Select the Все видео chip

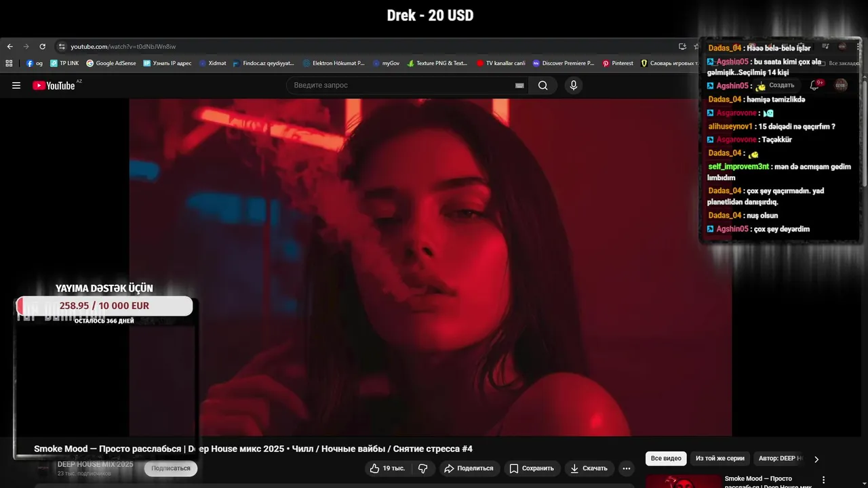[x=666, y=459]
